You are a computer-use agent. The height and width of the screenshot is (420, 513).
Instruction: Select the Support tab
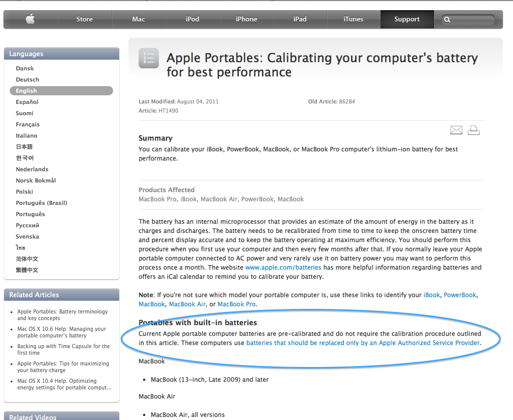[407, 19]
